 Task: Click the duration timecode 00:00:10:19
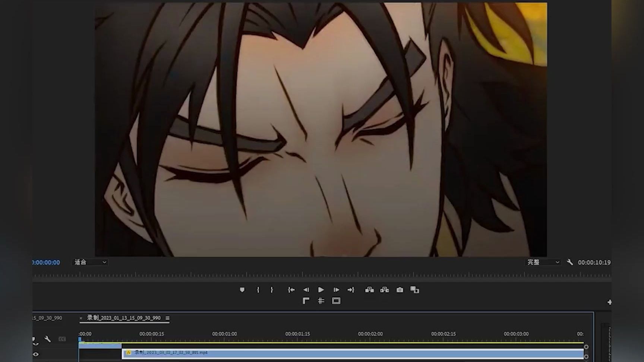point(594,263)
